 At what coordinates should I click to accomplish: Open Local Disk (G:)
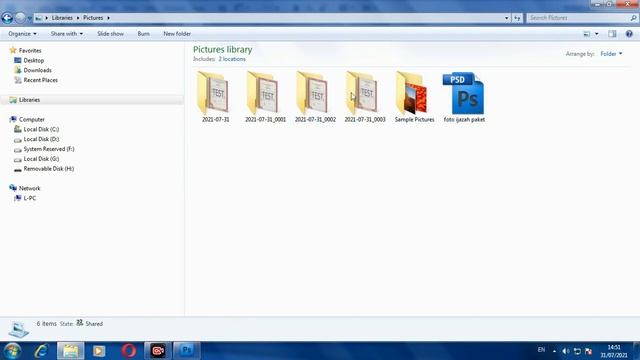(41, 159)
